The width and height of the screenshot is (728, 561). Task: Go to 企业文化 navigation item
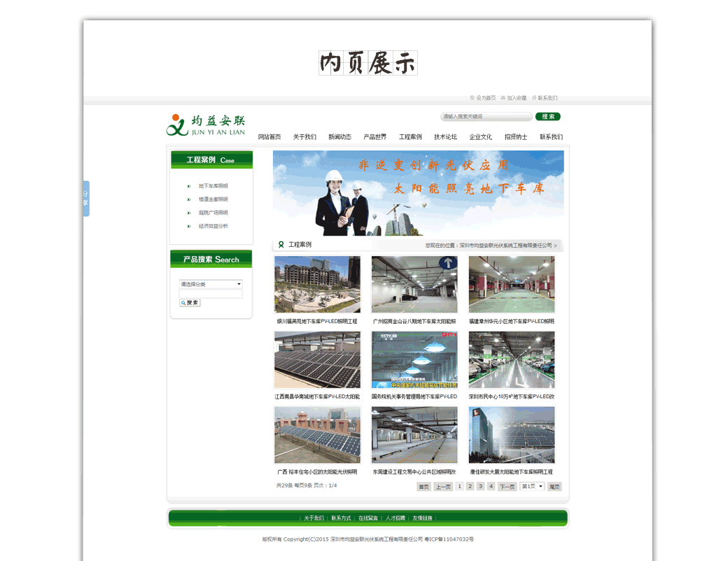click(x=480, y=137)
